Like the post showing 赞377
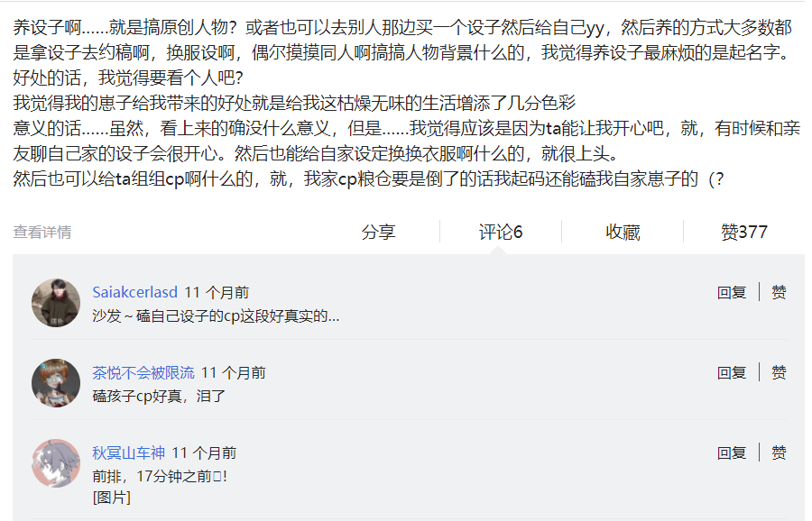The image size is (812, 521). pyautogui.click(x=744, y=232)
